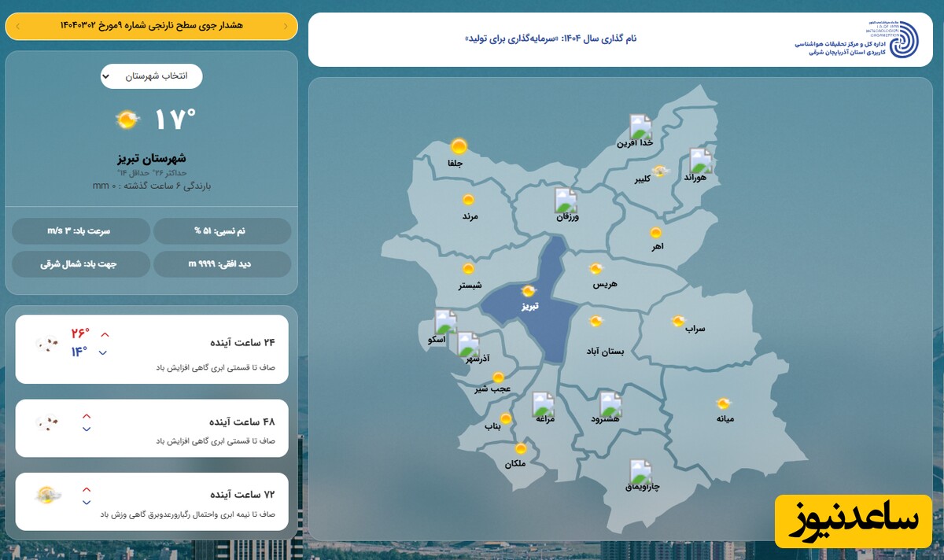
Task: Open the county selection dropdown (انتخاب شهرستان)
Action: (x=151, y=76)
